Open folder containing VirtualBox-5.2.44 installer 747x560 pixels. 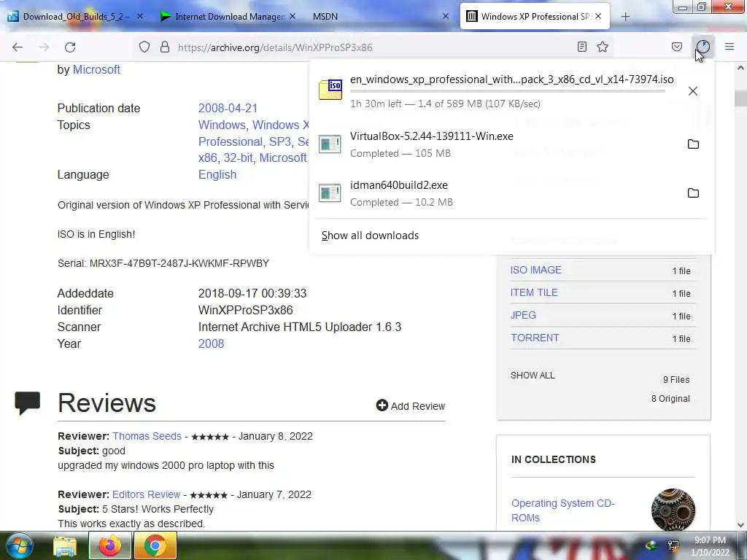693,144
